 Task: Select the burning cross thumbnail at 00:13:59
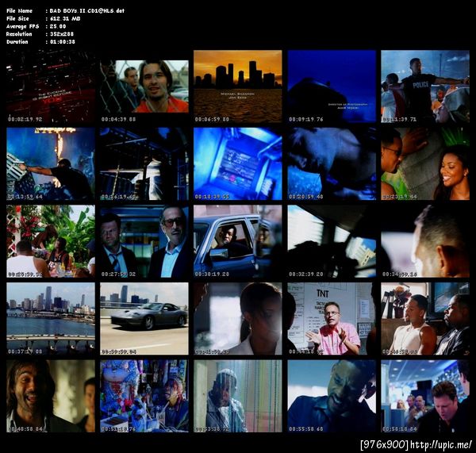51,164
